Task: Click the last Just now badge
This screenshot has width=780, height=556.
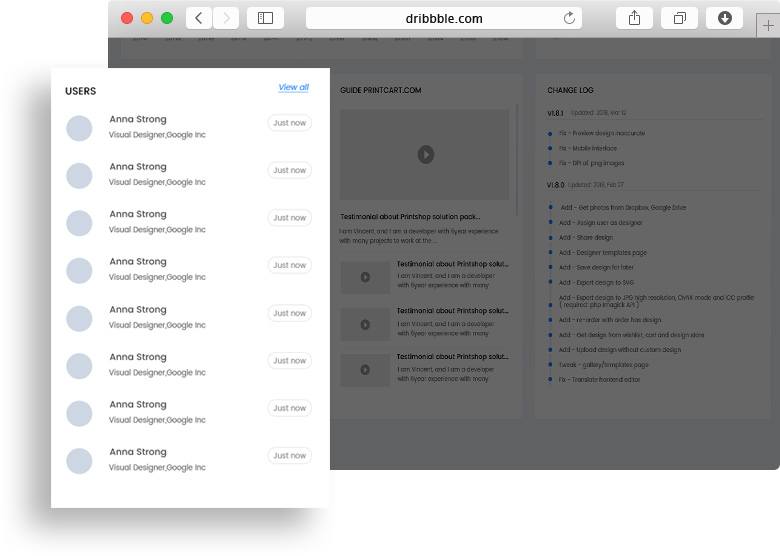Action: 290,456
